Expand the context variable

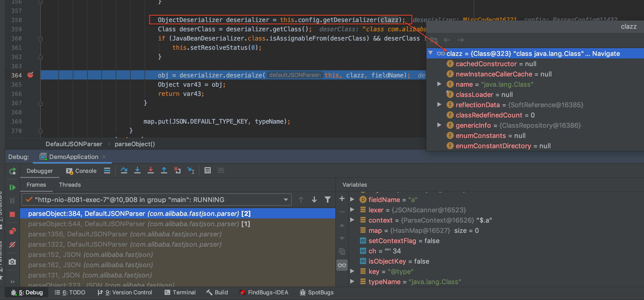[x=352, y=220]
